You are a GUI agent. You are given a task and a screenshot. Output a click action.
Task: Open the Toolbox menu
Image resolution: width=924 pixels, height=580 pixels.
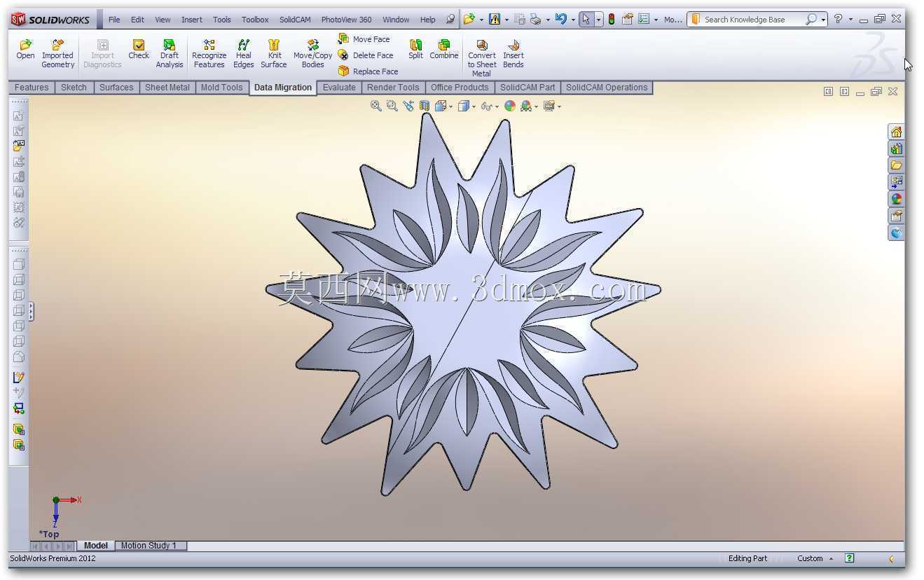pos(255,20)
